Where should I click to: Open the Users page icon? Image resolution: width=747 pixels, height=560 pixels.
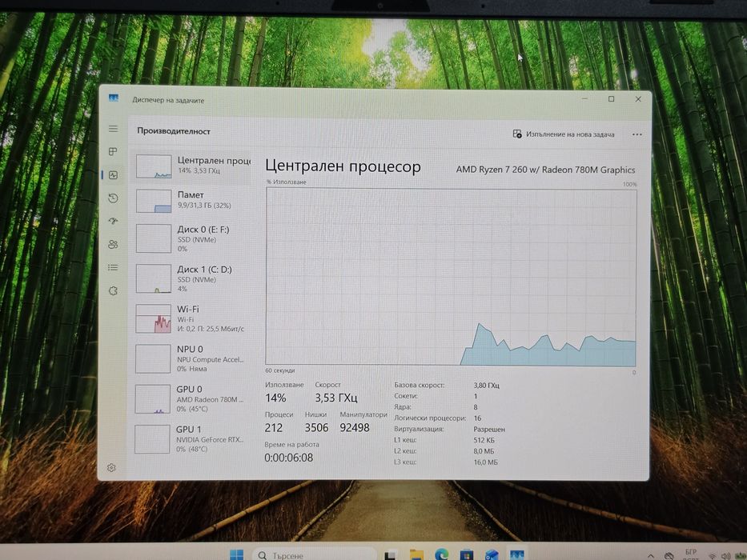tap(113, 244)
